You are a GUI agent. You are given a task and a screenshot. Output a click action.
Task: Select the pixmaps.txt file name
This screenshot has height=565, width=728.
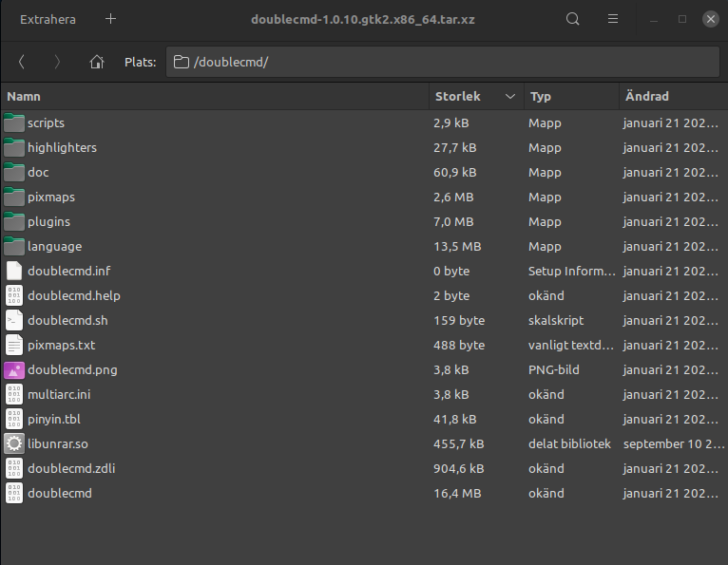(61, 345)
